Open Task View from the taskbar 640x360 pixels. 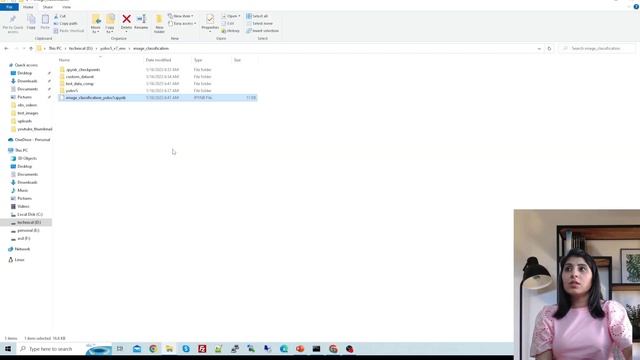[x=120, y=349]
